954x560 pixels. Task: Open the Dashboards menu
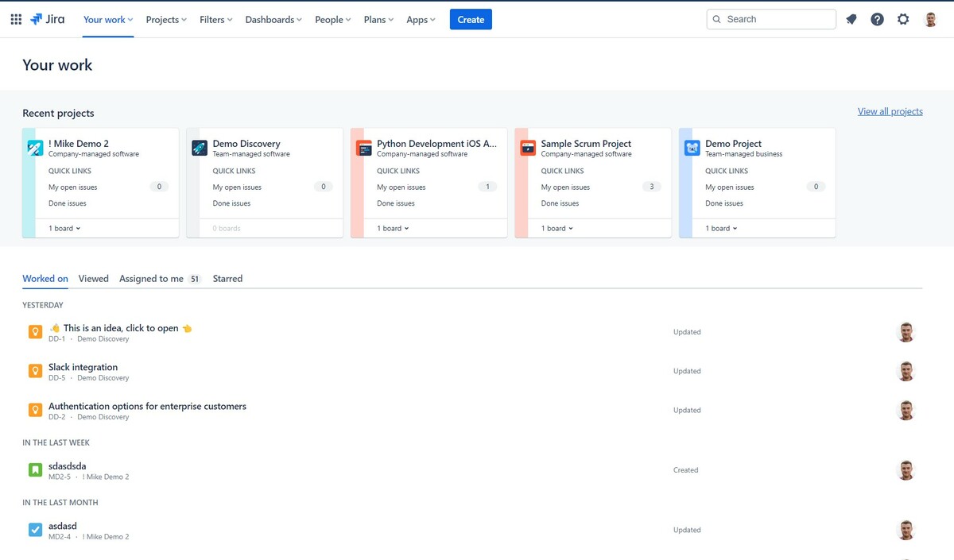point(273,19)
